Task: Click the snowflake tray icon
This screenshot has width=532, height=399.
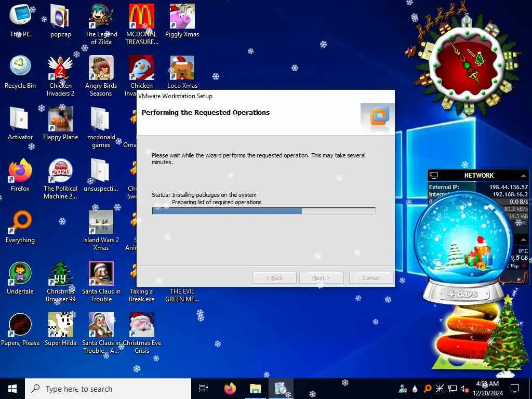Action: [x=440, y=389]
